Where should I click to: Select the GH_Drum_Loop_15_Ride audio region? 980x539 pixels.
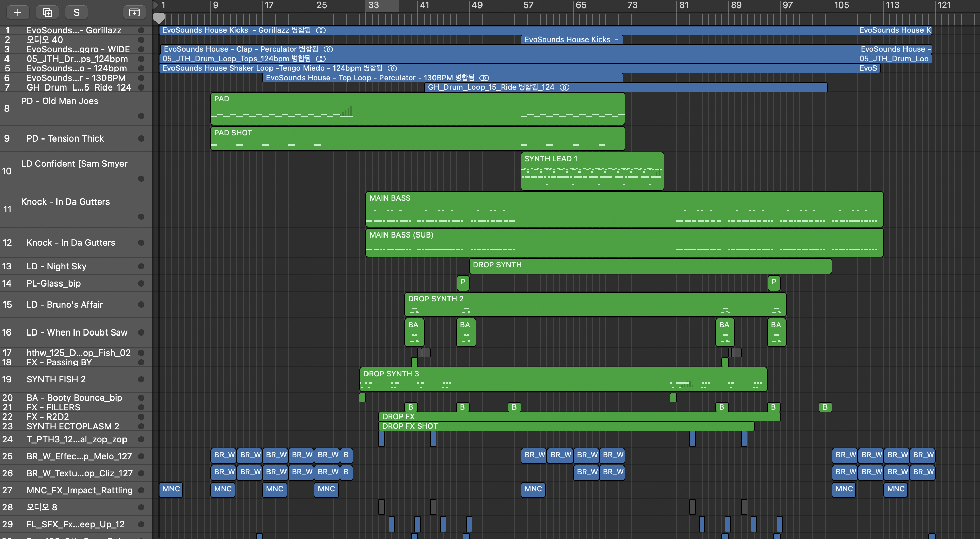626,87
